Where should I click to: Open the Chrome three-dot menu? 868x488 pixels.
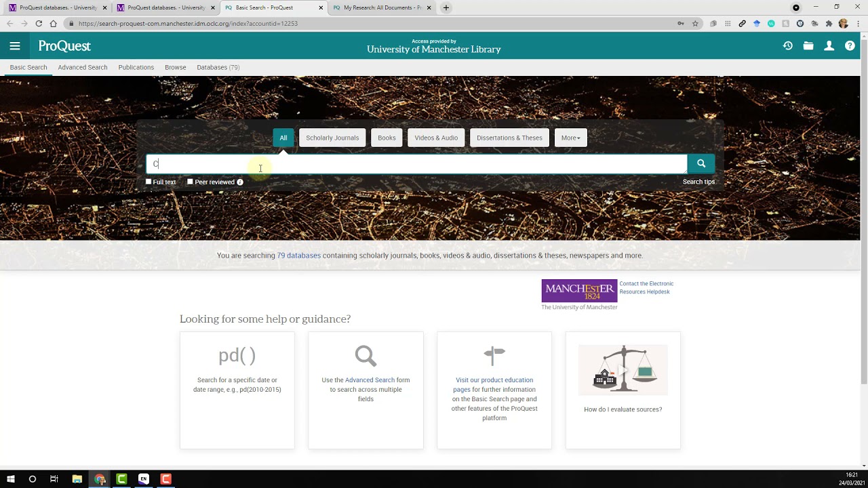coord(858,23)
